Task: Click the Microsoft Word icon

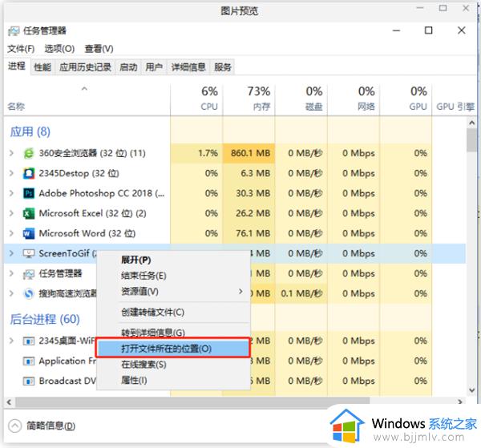Action: point(29,234)
